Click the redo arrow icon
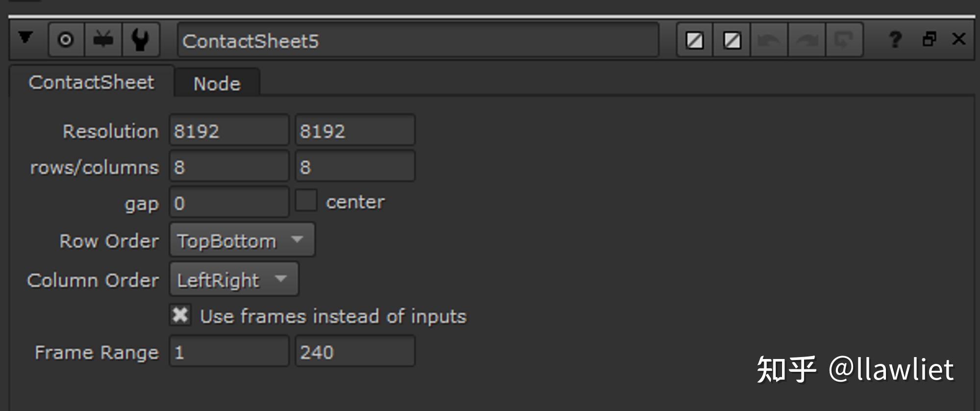 807,40
